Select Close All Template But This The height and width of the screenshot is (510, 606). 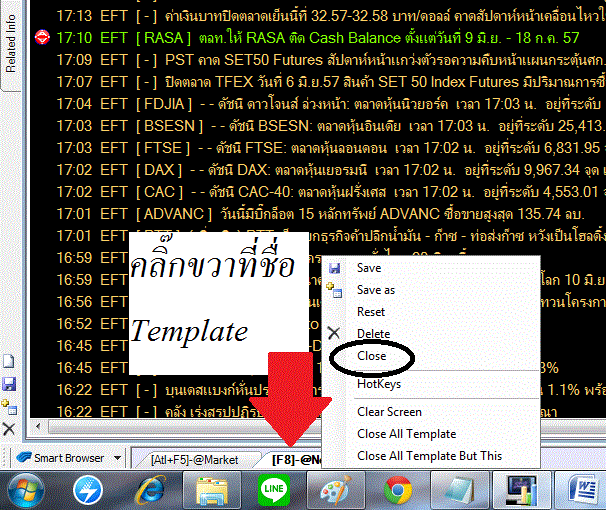click(429, 456)
